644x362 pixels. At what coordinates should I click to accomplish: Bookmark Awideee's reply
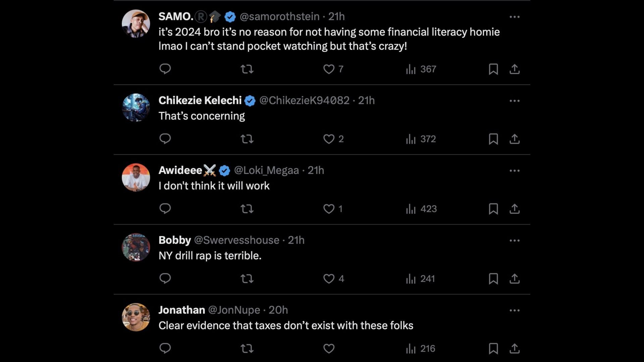click(493, 208)
